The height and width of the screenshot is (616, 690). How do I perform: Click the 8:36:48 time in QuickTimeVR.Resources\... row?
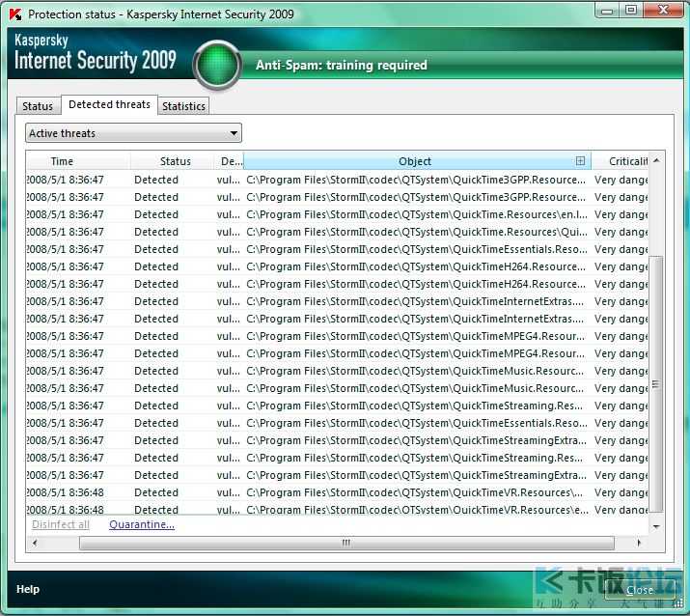click(66, 492)
